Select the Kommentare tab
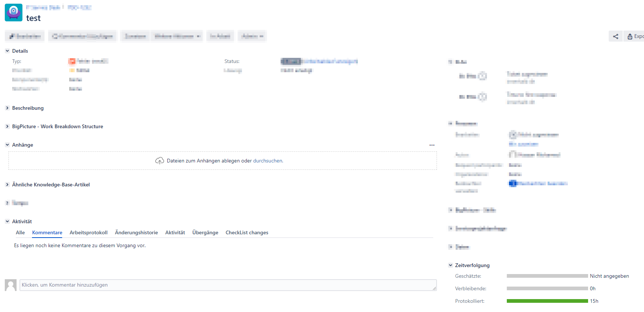The height and width of the screenshot is (312, 644). (x=47, y=232)
